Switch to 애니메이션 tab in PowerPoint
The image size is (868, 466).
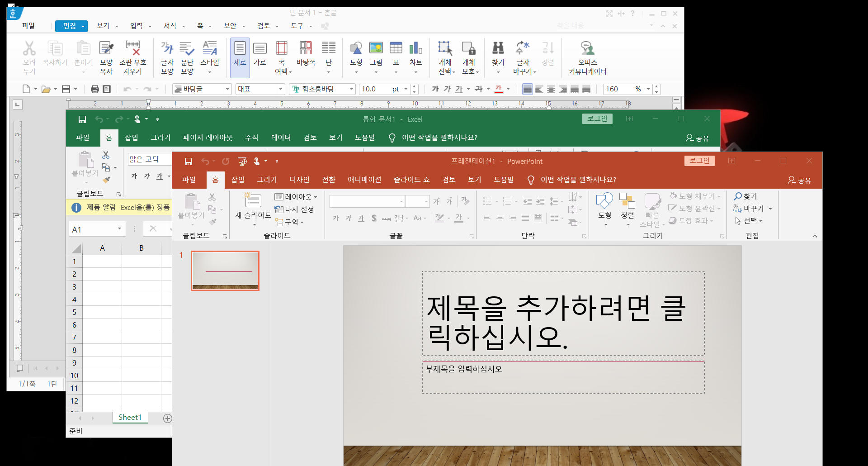pyautogui.click(x=364, y=180)
